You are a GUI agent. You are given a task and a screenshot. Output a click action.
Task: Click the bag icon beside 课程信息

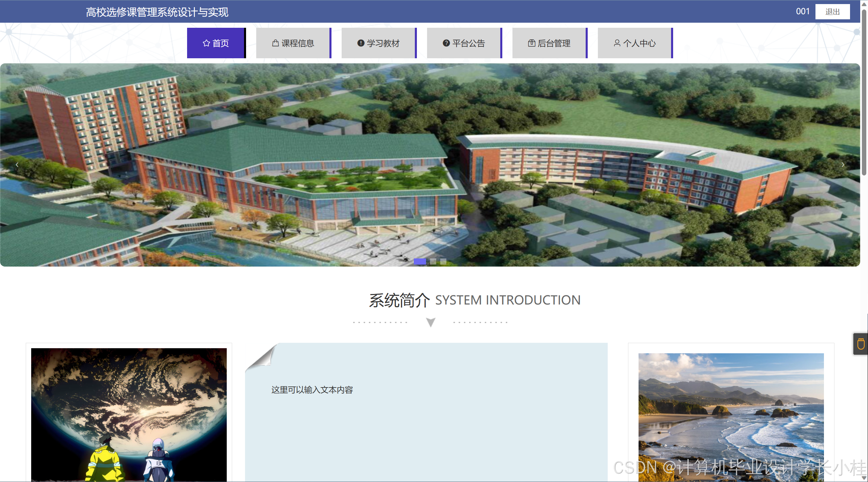coord(276,43)
